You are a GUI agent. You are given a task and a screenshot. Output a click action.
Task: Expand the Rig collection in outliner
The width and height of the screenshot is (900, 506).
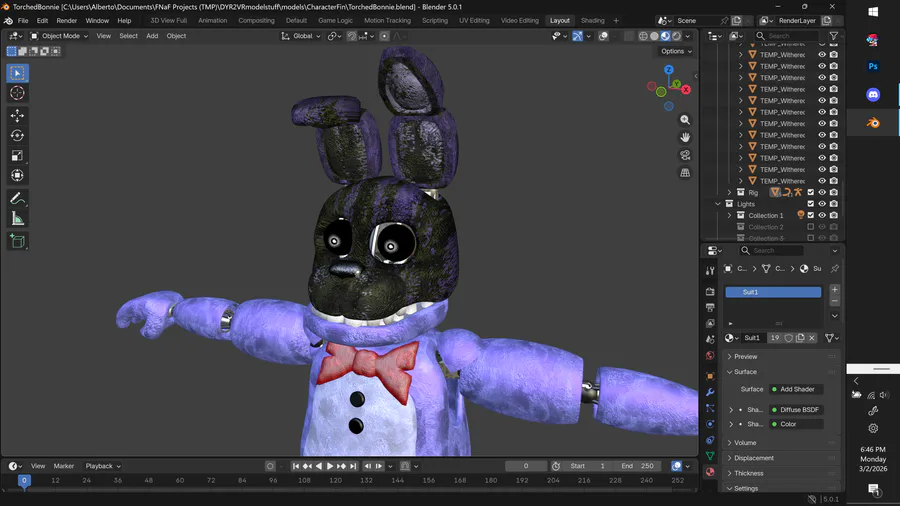point(730,192)
